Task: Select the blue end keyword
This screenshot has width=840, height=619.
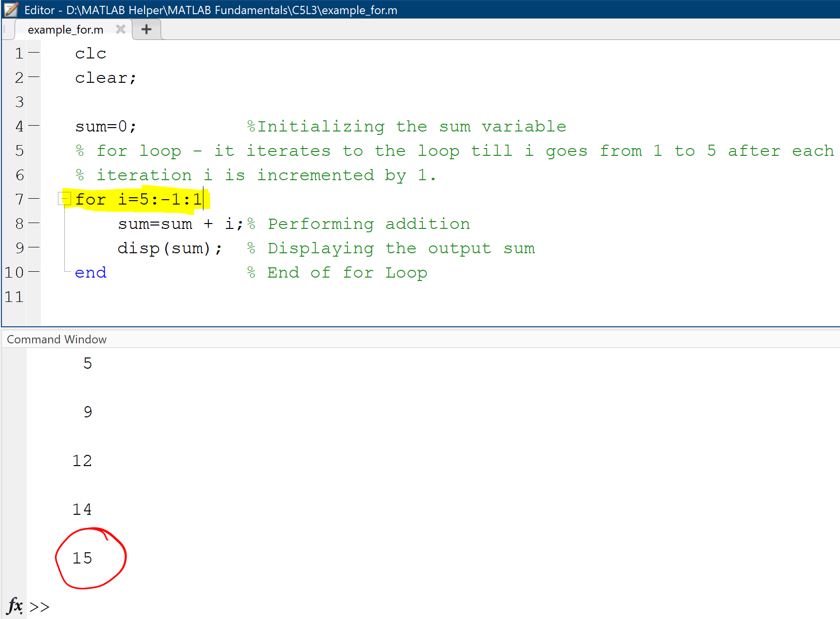Action: coord(91,272)
